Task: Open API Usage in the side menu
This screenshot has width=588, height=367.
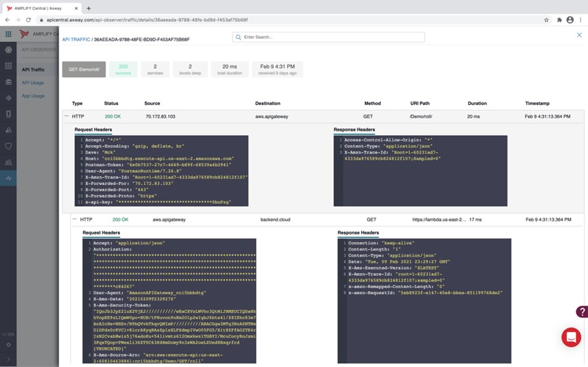Action: point(33,82)
